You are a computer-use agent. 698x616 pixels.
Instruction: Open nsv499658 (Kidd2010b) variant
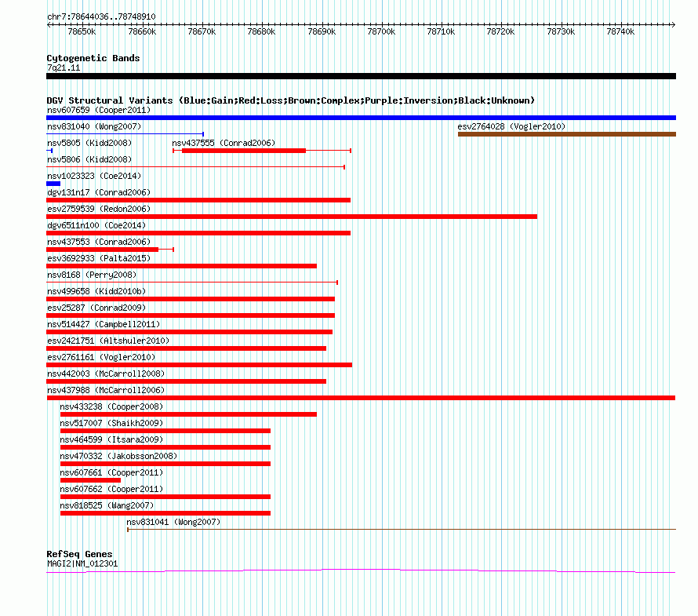click(96, 291)
